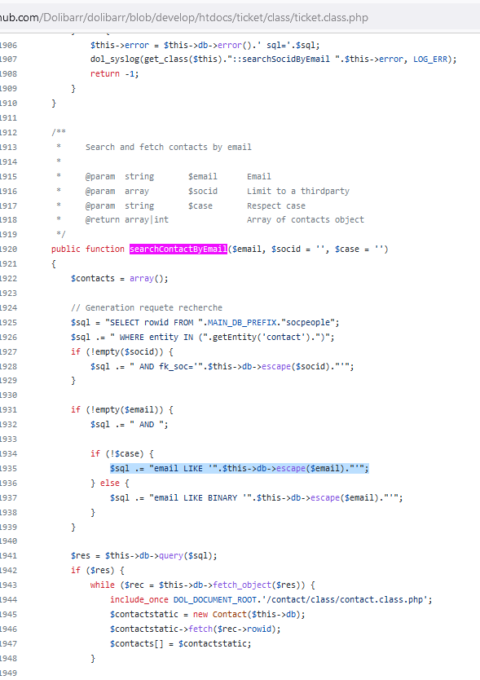Click include_once contact.class.php line
Image resolution: width=480 pixels, height=680 pixels.
pyautogui.click(x=271, y=600)
